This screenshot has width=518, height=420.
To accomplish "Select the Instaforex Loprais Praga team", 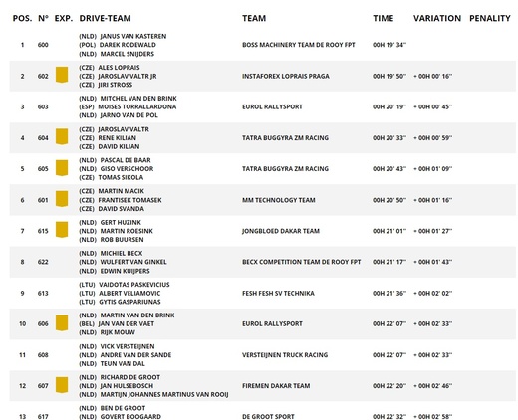I will [x=286, y=76].
